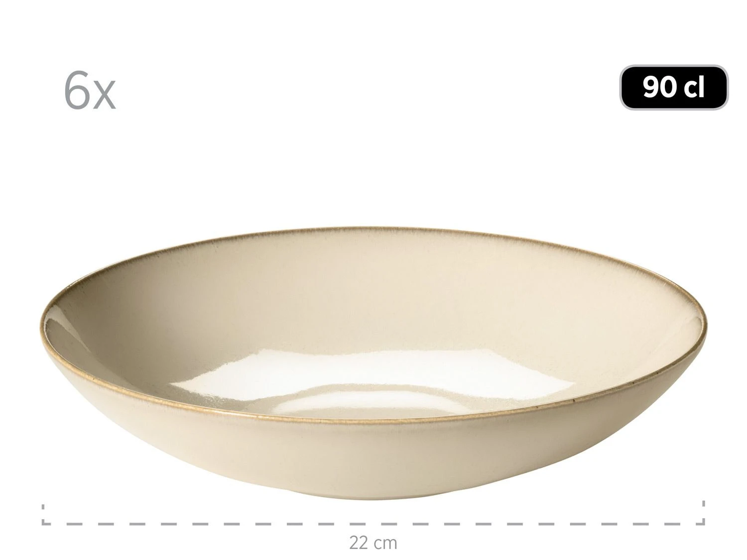Screen dimensions: 747x560
Task: Click the black 90 cl capacity badge
Action: [674, 88]
